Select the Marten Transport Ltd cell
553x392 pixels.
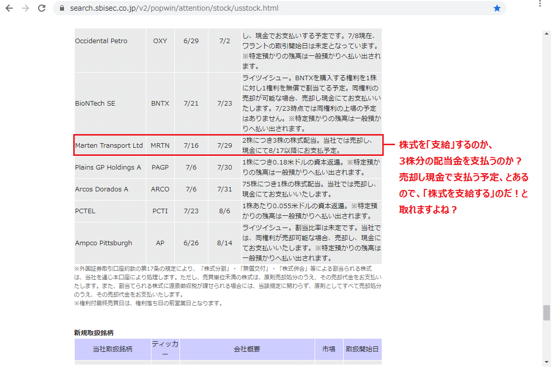pyautogui.click(x=109, y=145)
